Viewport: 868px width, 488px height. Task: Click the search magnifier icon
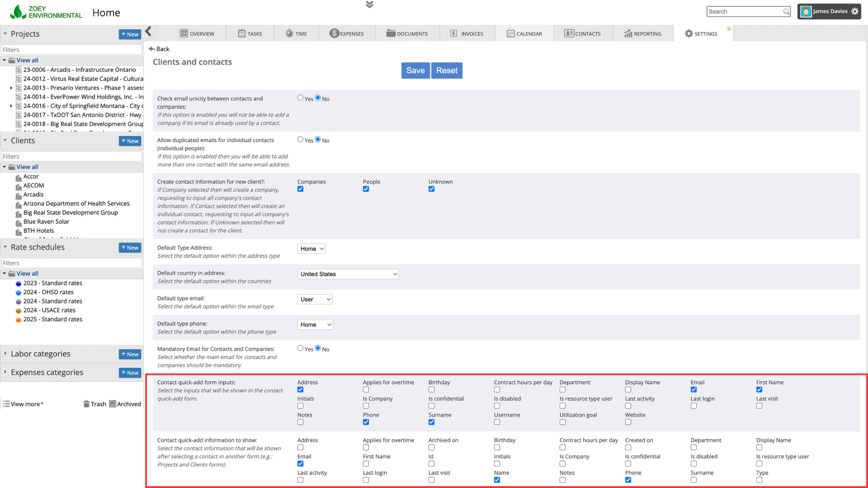786,12
